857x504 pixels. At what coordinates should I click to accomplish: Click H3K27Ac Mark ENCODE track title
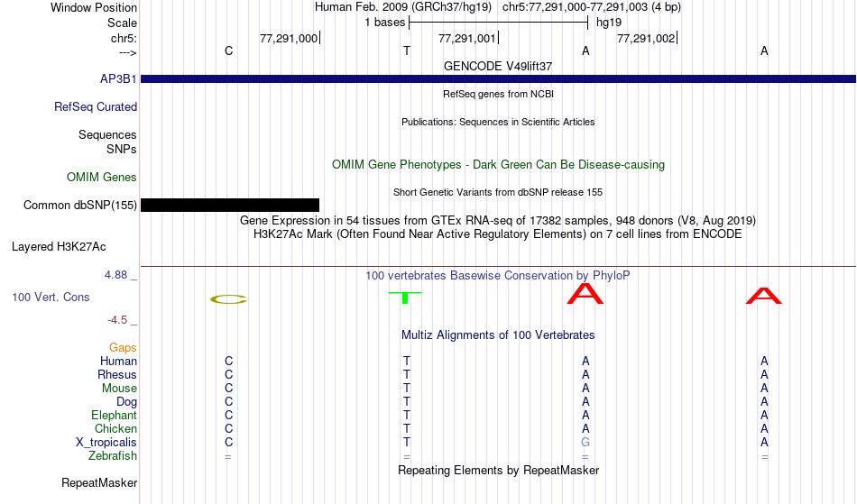(x=498, y=234)
